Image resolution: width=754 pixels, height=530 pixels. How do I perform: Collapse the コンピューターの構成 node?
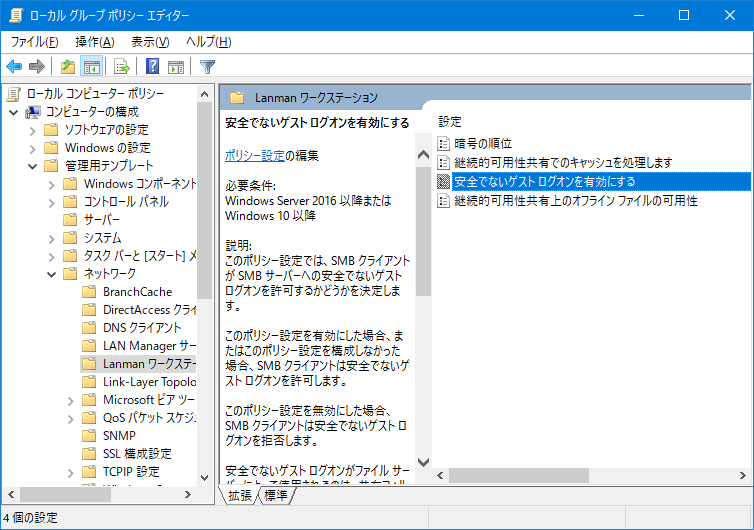click(x=14, y=113)
